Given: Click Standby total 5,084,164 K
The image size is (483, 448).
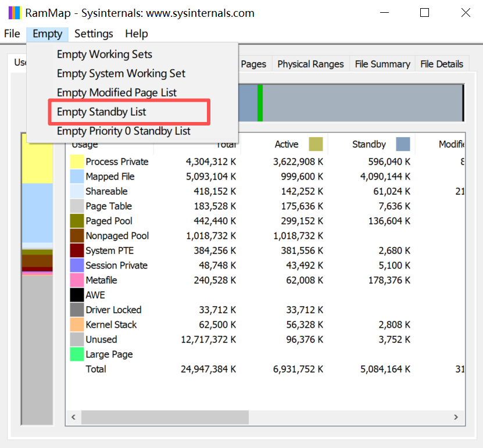Looking at the screenshot, I should 385,369.
